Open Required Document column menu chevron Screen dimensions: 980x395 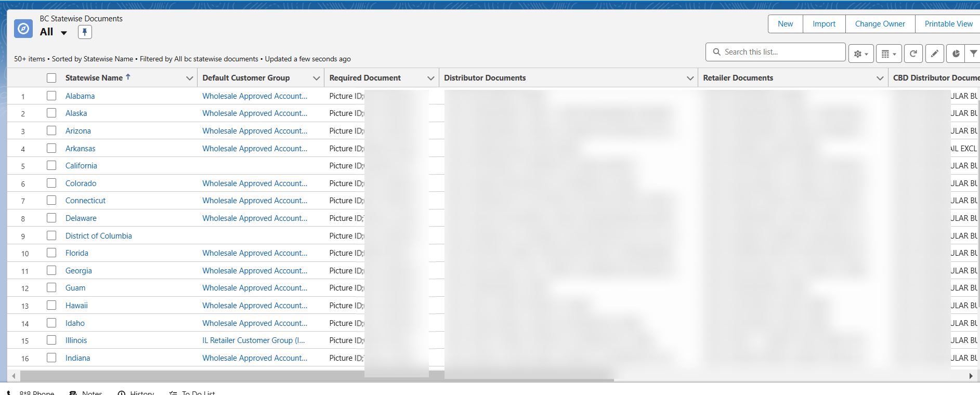[430, 78]
